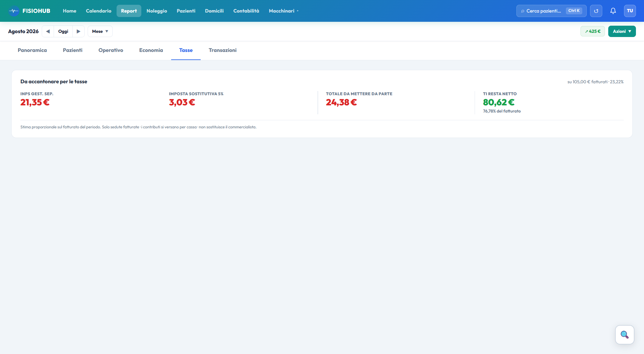Click the '76,78% del fatturato' text
This screenshot has width=644, height=354.
pos(502,111)
